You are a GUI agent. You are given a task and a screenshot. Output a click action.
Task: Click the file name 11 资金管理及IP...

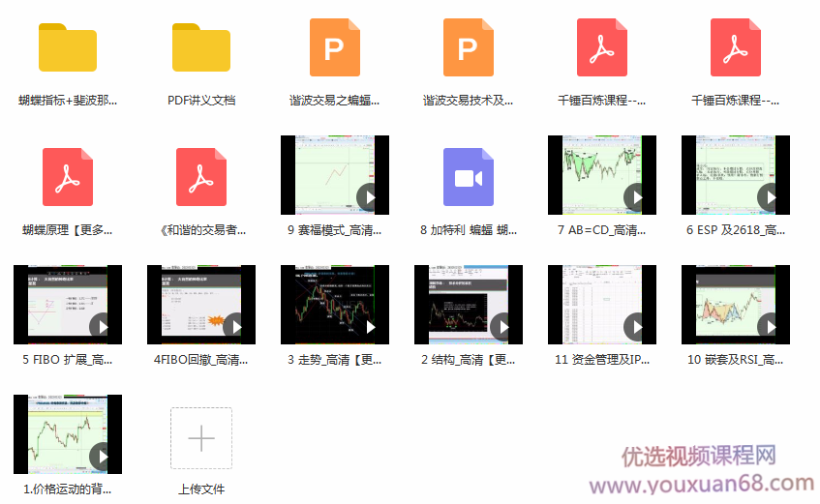point(602,360)
